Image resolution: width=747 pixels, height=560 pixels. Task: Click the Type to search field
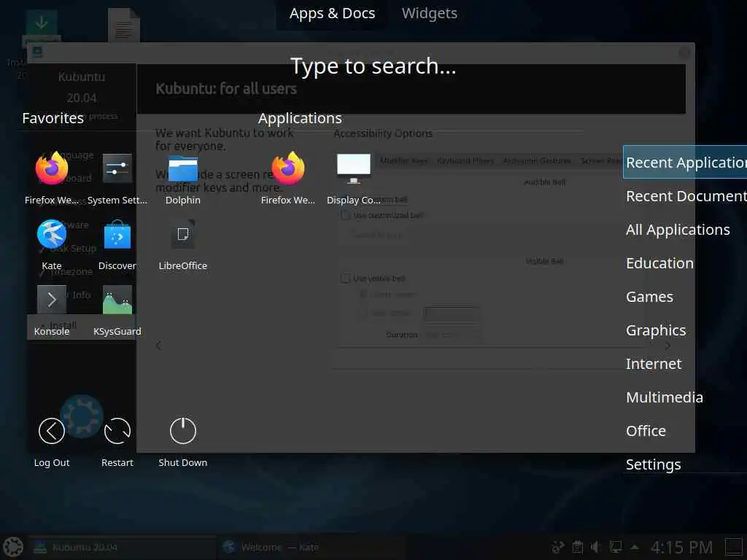click(373, 66)
